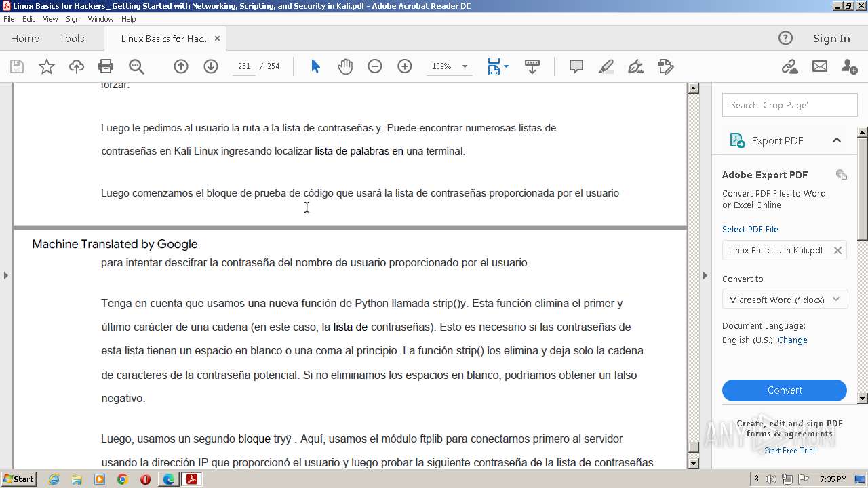Viewport: 868px width, 488px height.
Task: Bookmark this file with the star icon
Action: [47, 66]
